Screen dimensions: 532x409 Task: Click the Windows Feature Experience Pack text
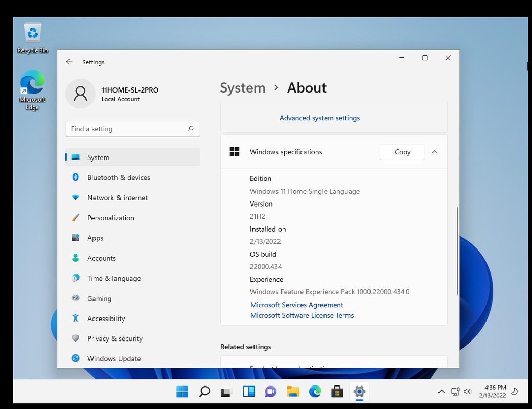tap(330, 292)
